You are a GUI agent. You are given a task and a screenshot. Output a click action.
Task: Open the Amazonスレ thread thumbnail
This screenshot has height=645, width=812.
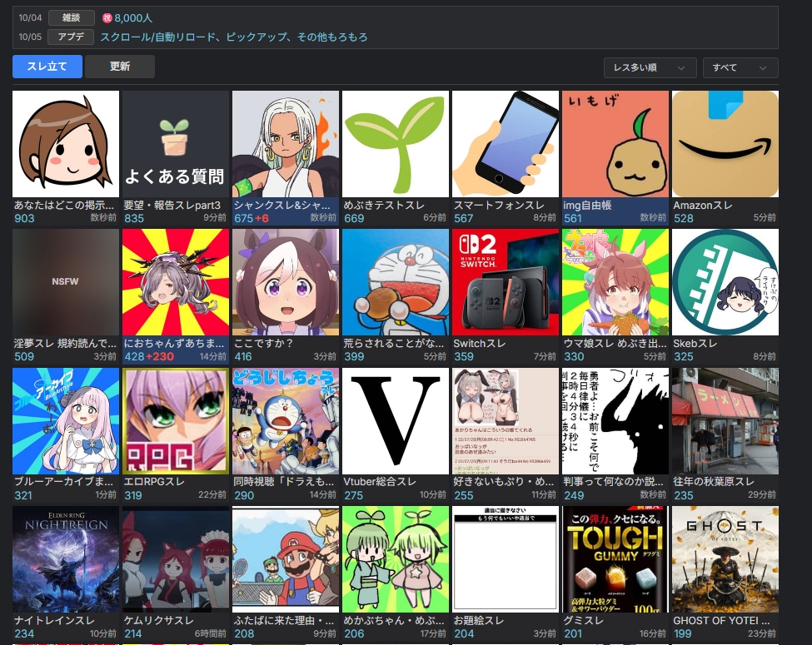pyautogui.click(x=725, y=143)
